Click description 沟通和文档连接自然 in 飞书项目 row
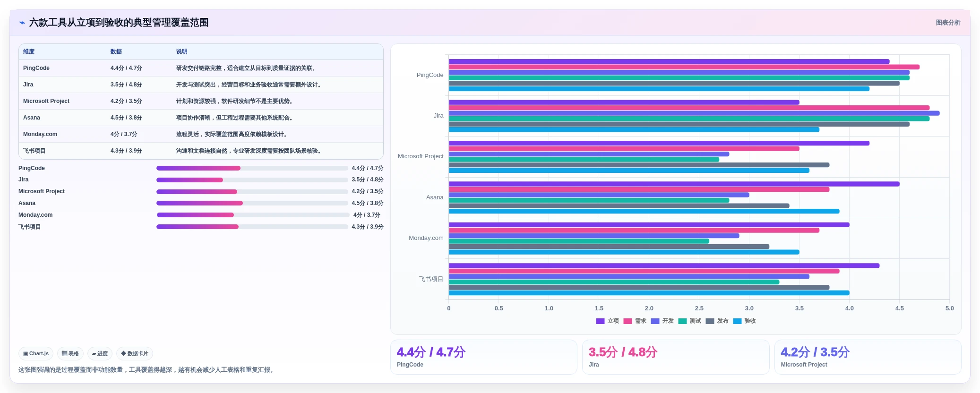Viewport: 980px width, 393px height. [x=249, y=151]
